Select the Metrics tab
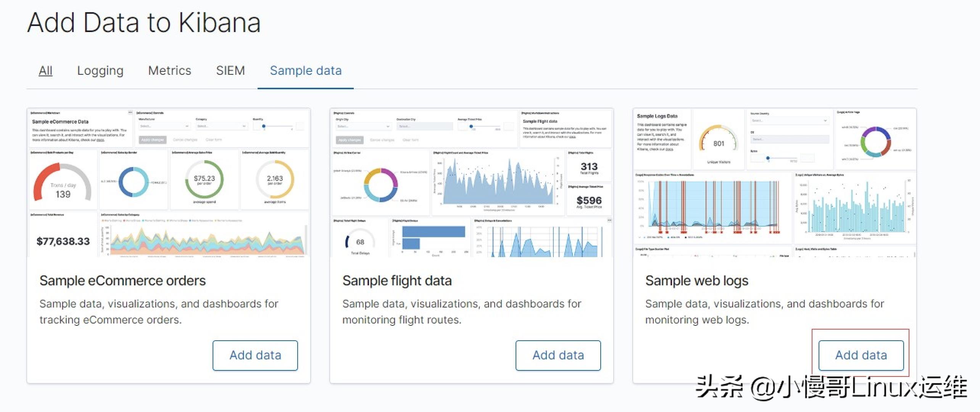Image resolution: width=980 pixels, height=412 pixels. [169, 71]
